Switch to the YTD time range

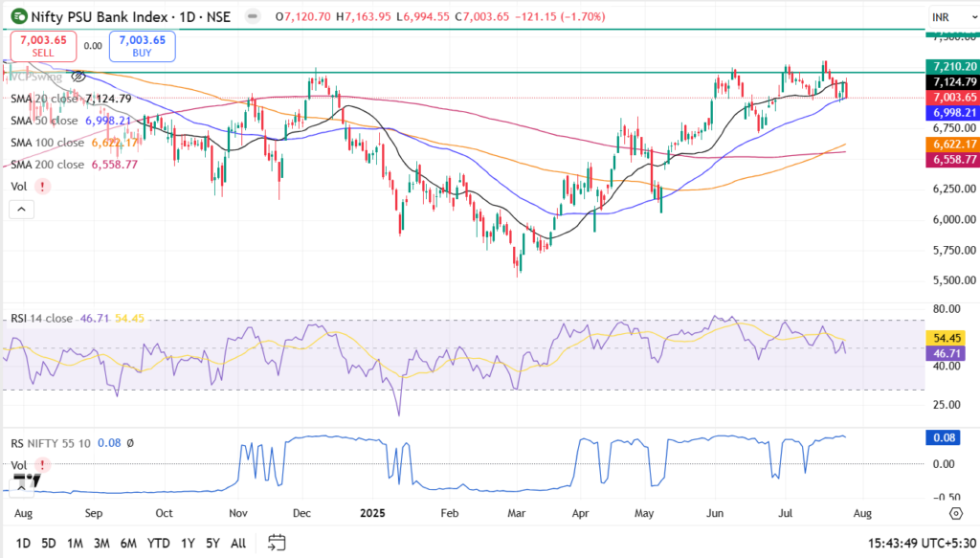pos(159,543)
